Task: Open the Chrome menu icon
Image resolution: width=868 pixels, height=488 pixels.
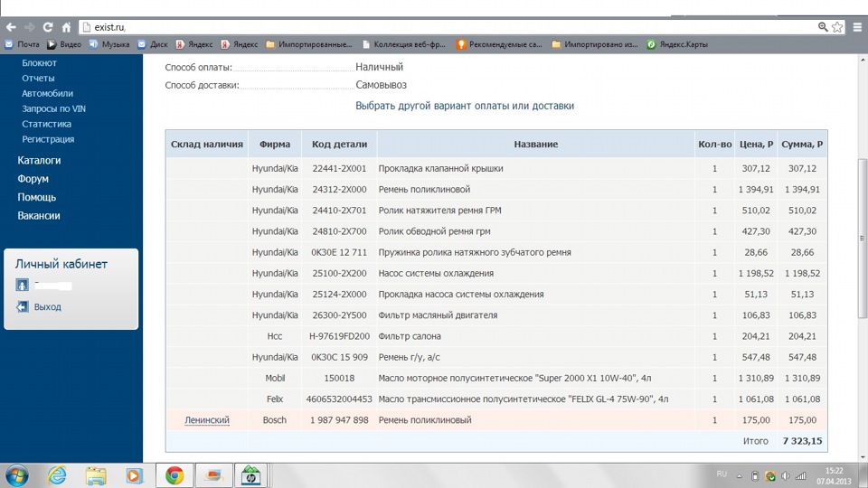Action: point(857,26)
